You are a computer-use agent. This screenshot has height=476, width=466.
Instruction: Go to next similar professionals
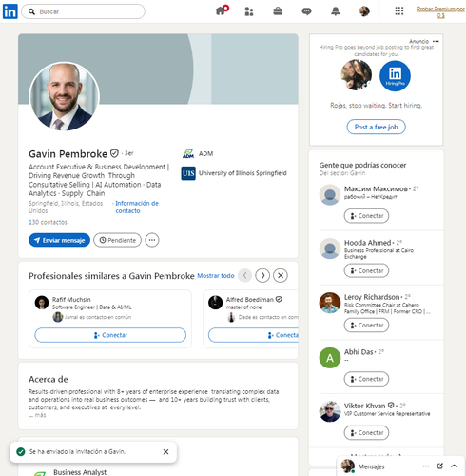tap(262, 275)
